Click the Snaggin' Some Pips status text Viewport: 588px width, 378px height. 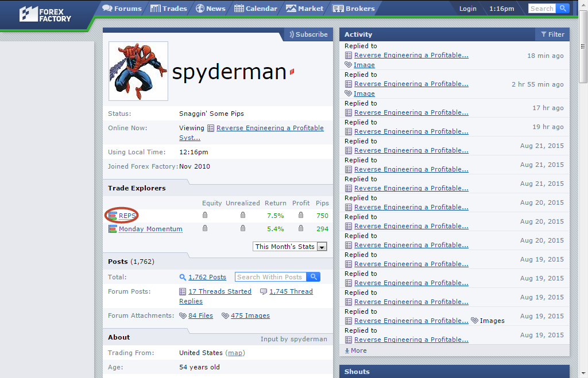click(211, 114)
